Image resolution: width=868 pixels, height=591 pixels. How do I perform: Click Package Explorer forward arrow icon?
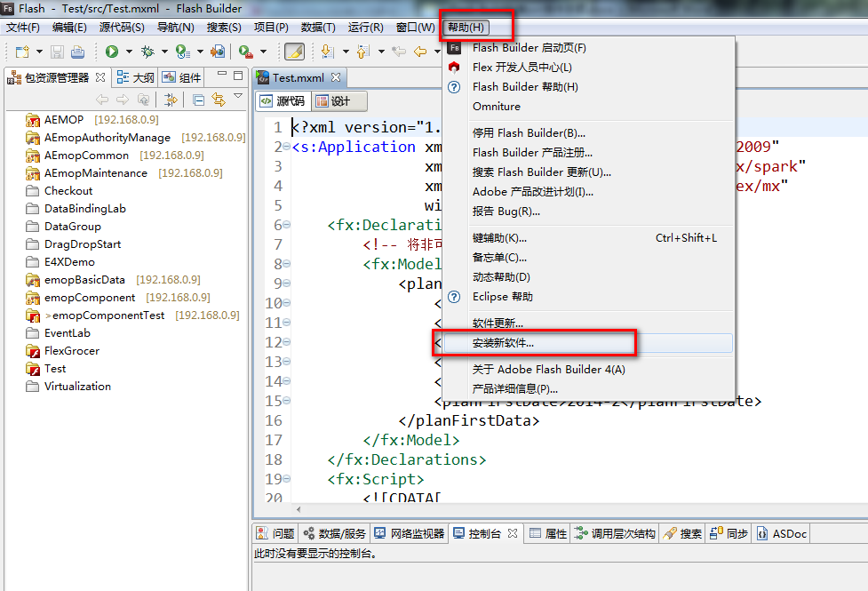click(x=123, y=100)
